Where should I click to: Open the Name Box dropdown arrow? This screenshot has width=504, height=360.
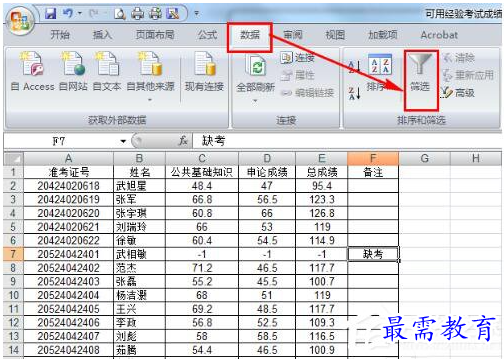(x=123, y=141)
